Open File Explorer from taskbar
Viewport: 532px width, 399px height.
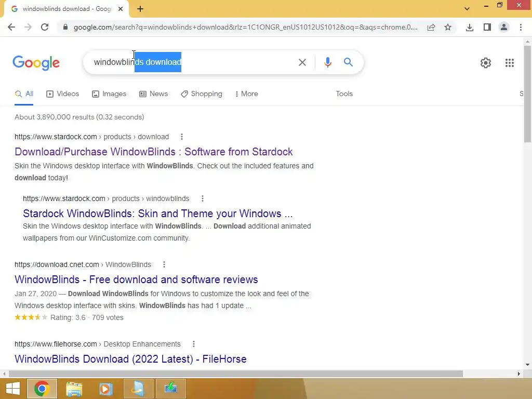74,389
